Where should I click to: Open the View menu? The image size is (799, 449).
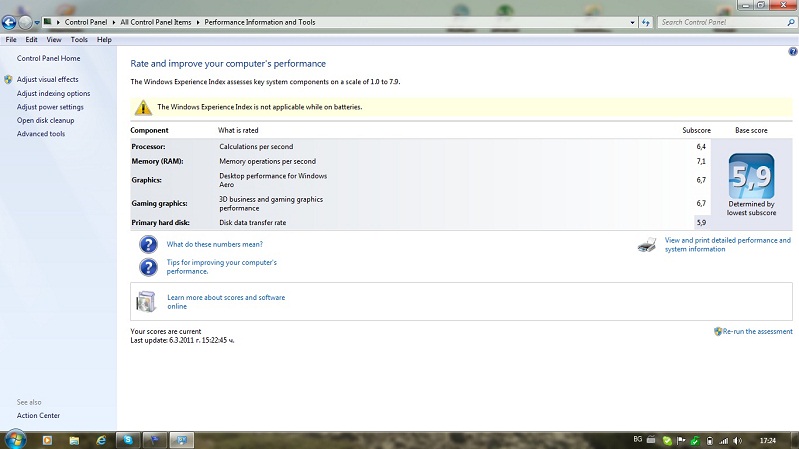click(54, 40)
